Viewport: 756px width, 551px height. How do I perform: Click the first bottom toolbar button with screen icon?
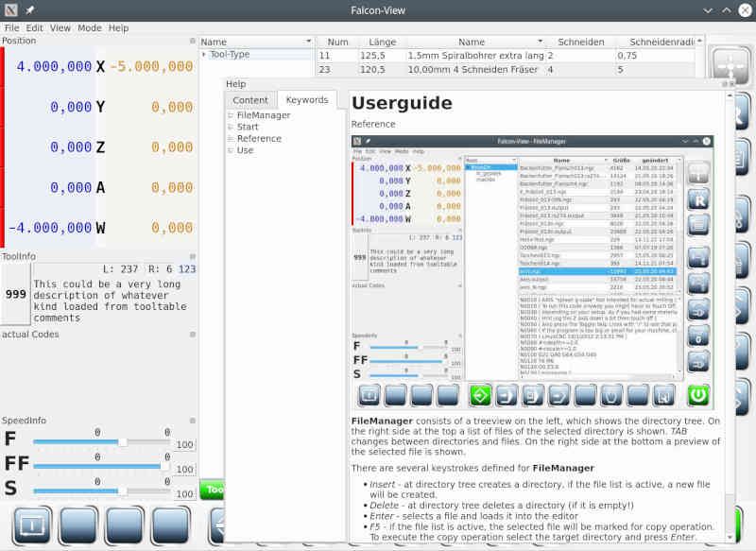tap(35, 523)
